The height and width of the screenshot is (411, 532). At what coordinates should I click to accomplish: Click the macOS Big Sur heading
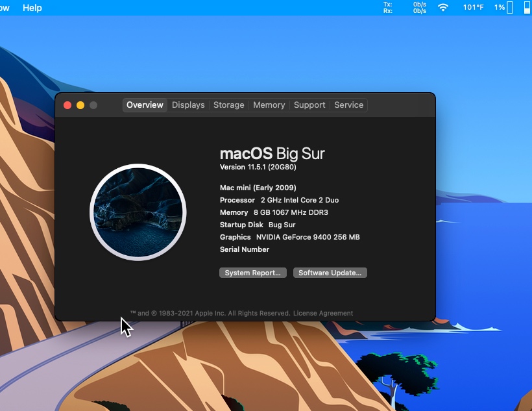(272, 153)
